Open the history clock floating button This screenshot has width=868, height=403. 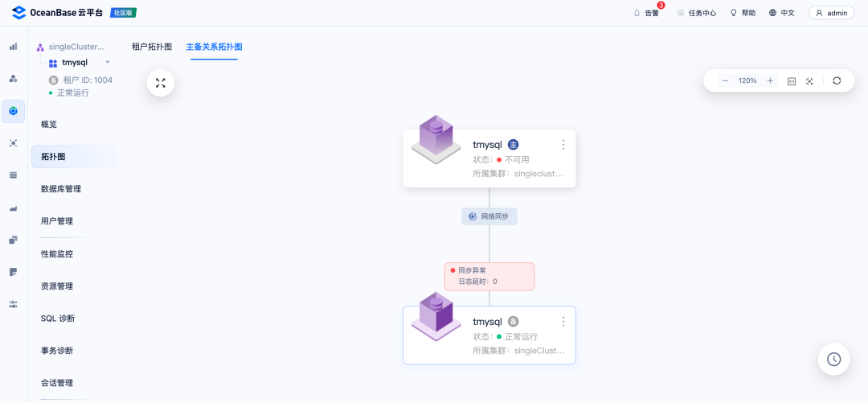pyautogui.click(x=833, y=360)
